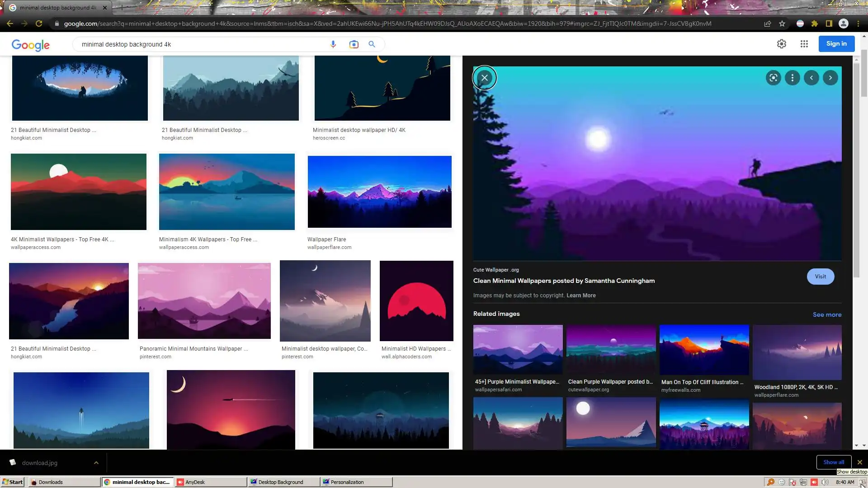Click See more related images link

click(827, 315)
